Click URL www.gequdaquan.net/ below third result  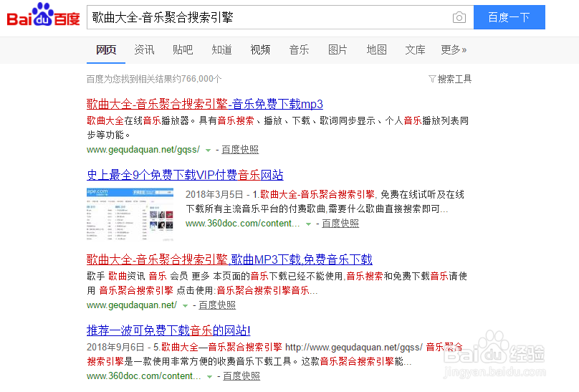point(132,305)
